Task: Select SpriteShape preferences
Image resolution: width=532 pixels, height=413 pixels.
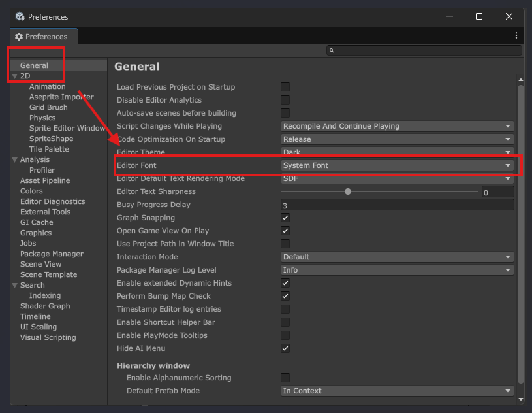Action: pyautogui.click(x=51, y=139)
